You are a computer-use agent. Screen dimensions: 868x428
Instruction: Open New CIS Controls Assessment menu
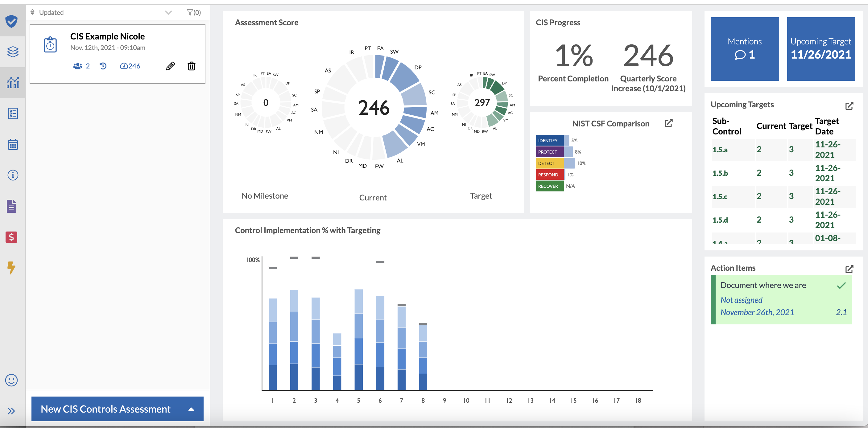tap(117, 409)
